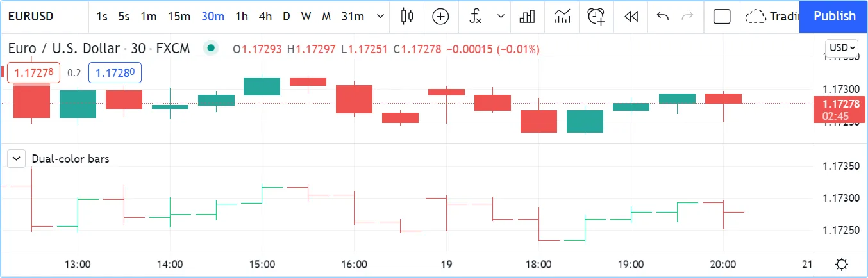868x278 pixels.
Task: Select the layout rectangle icon
Action: pos(722,17)
